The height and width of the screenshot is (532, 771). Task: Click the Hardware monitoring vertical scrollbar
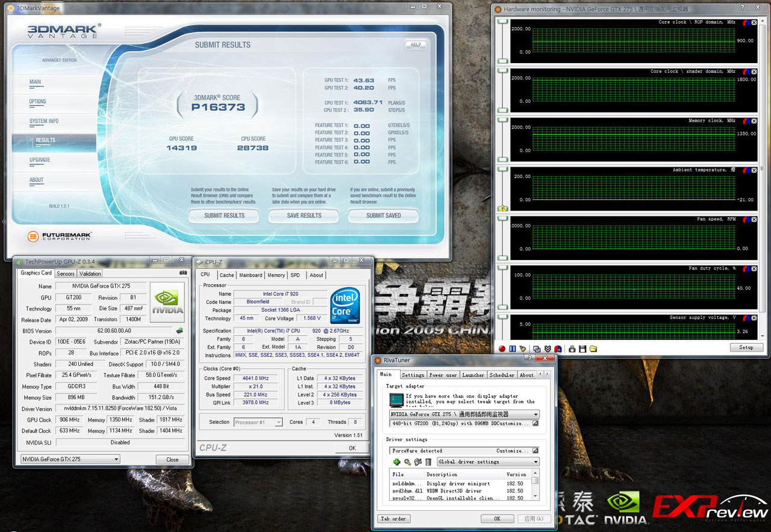(763, 178)
